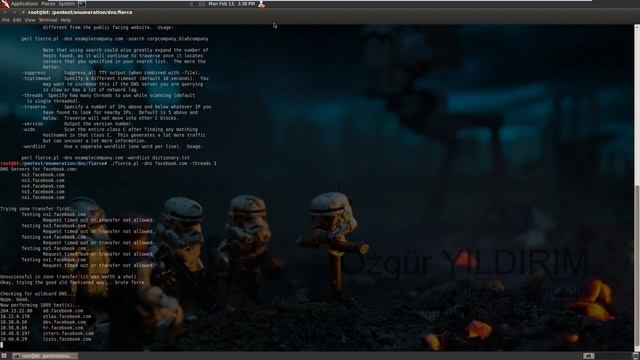Open the terminal Help menu

(65, 20)
